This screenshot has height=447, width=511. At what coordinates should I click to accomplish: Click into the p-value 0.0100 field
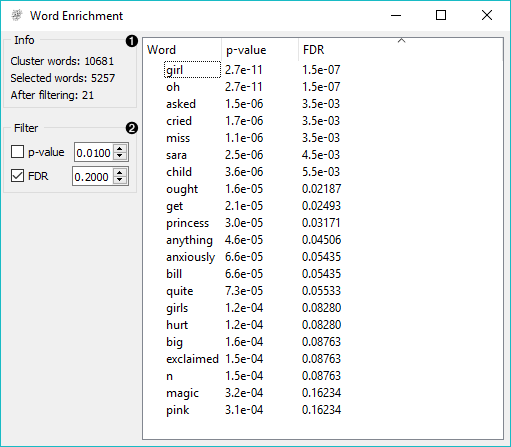click(94, 153)
